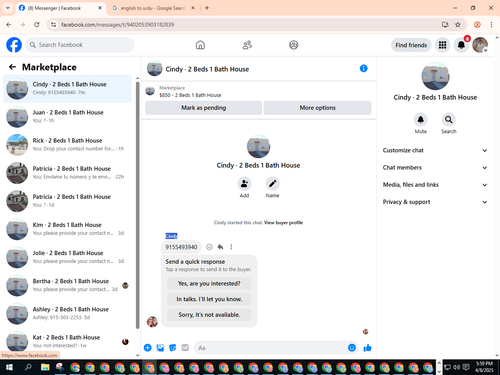The width and height of the screenshot is (500, 375).
Task: Switch to the Messenger | Facebook tab
Action: coord(60,8)
